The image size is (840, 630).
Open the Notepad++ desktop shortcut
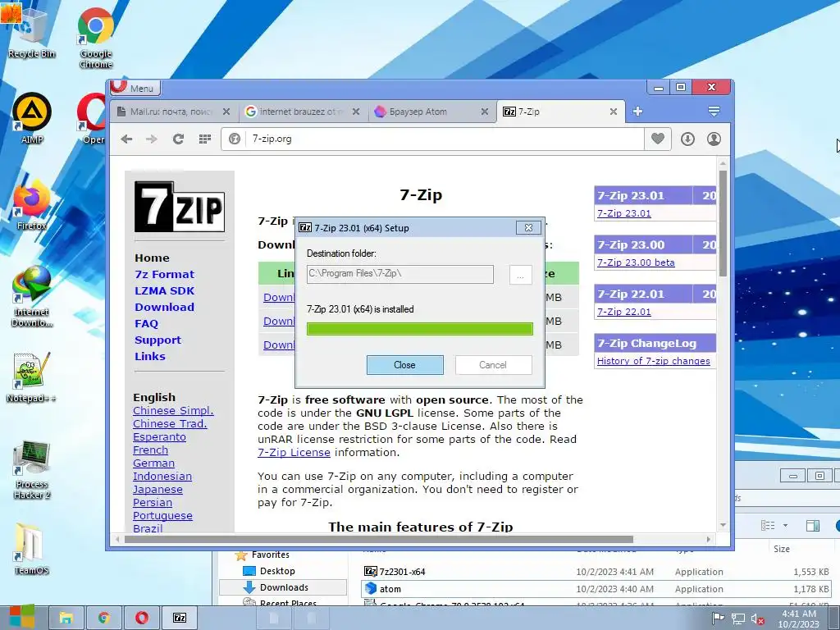pyautogui.click(x=31, y=377)
